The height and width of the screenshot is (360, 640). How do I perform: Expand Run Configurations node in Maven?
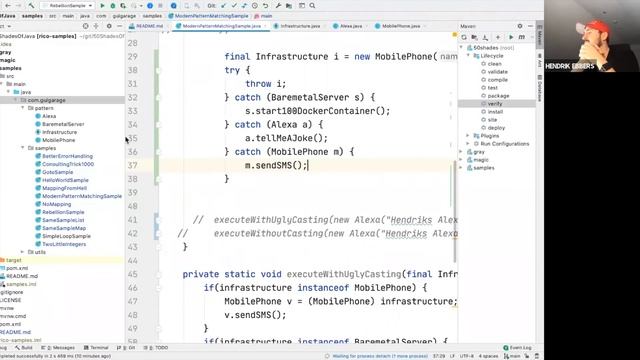[x=468, y=144]
